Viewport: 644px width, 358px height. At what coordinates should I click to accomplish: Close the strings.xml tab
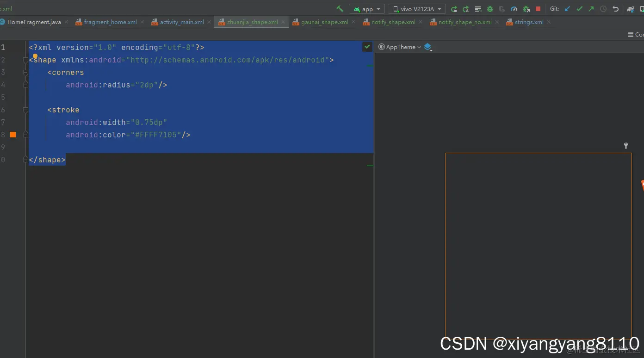pos(549,22)
